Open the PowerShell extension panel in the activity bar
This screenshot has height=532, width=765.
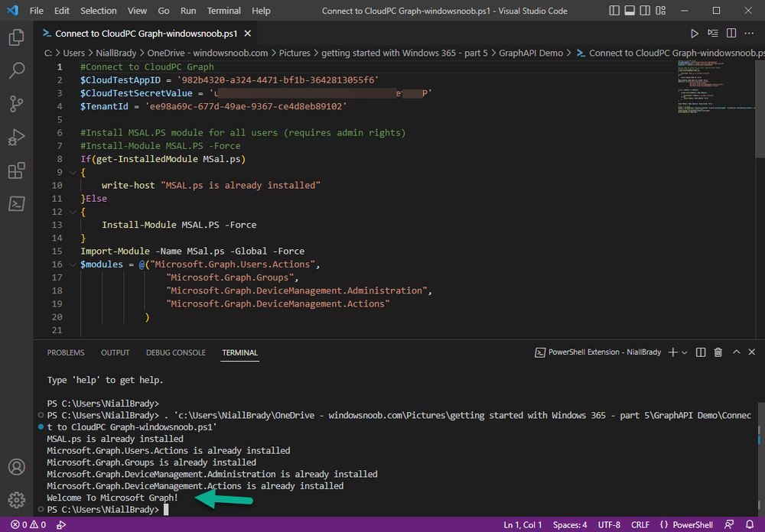(x=17, y=203)
